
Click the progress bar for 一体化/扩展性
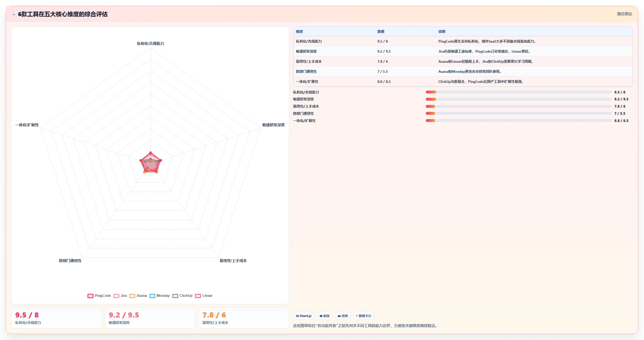tap(519, 121)
